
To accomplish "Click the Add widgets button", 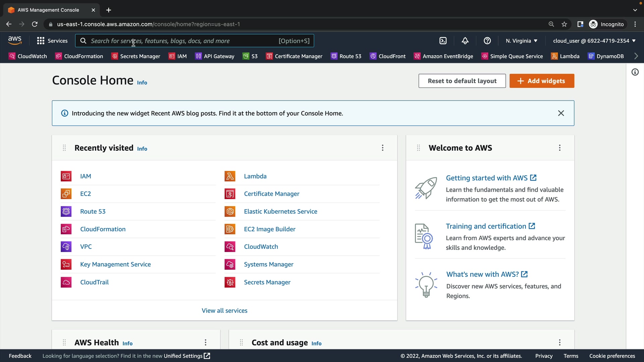I will tap(542, 81).
